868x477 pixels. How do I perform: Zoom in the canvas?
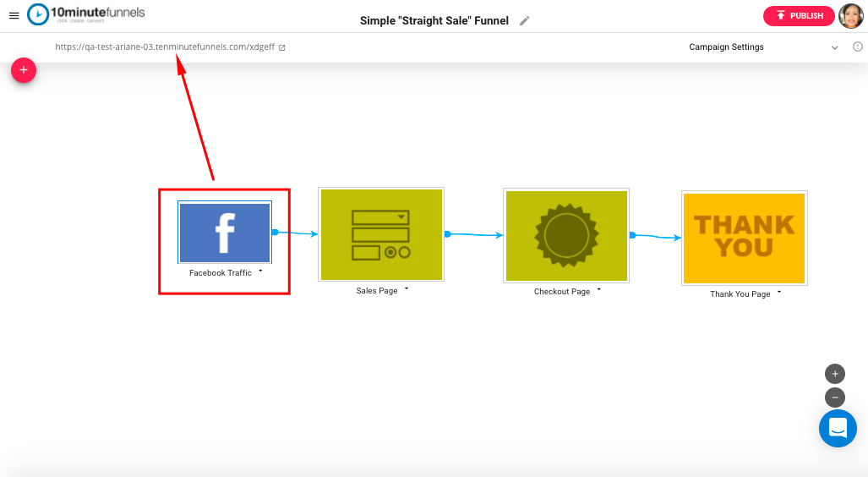tap(835, 374)
